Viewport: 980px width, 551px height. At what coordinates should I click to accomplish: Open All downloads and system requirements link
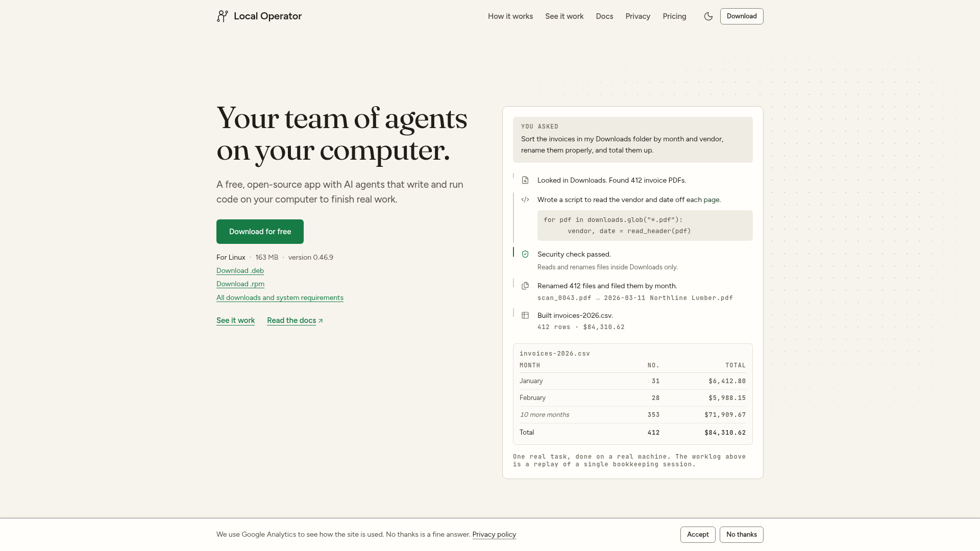280,298
